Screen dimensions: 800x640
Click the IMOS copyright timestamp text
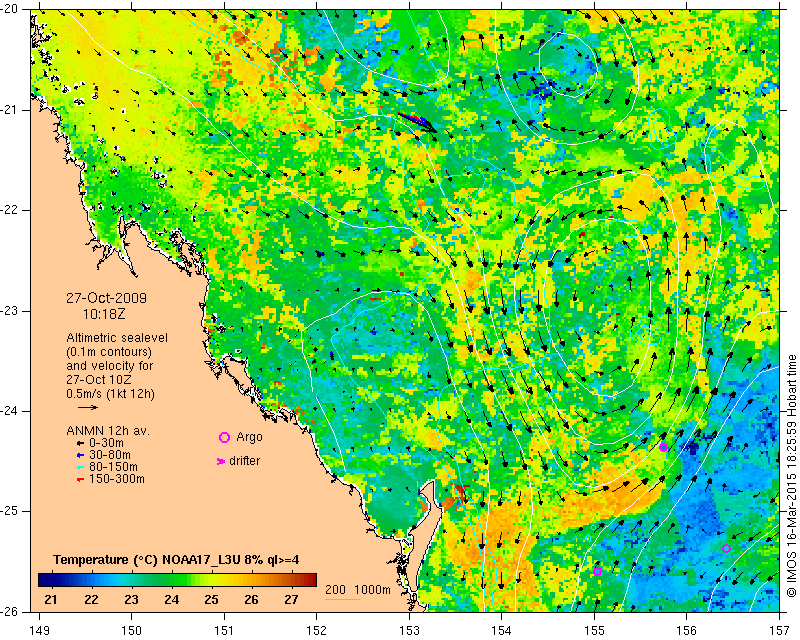[x=791, y=476]
